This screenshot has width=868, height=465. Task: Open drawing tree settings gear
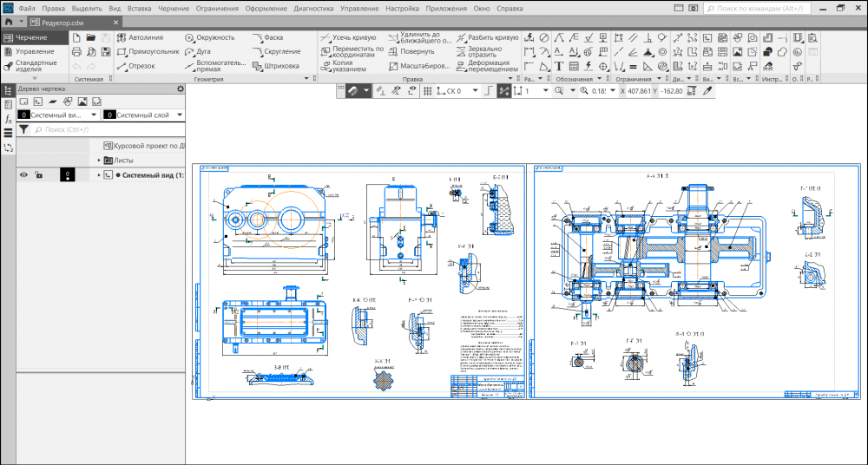pos(181,88)
